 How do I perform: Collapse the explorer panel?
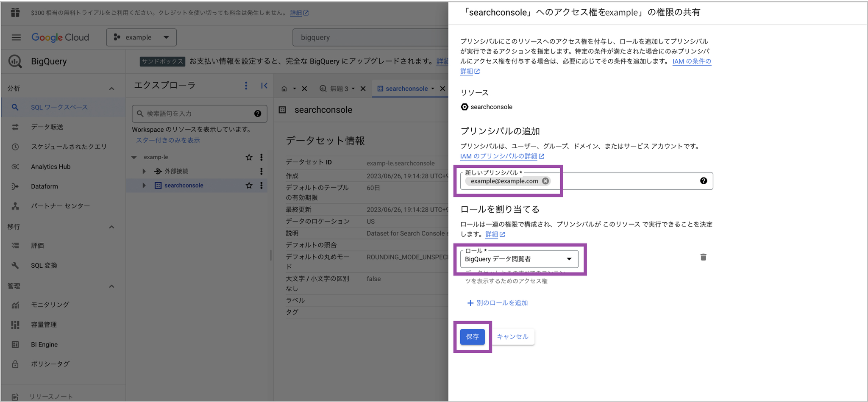tap(264, 86)
